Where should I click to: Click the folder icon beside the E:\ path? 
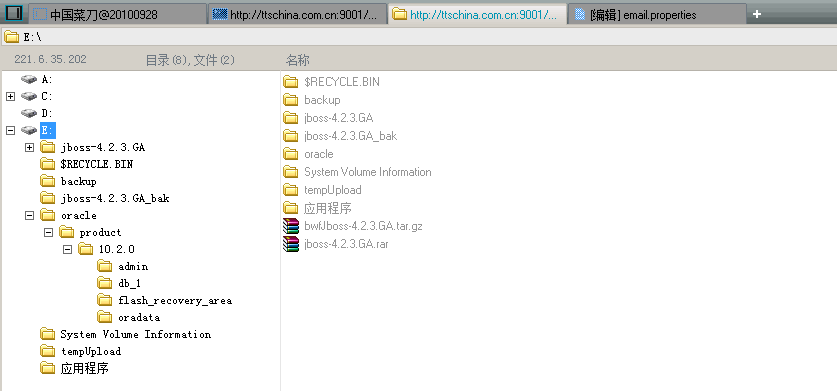click(12, 37)
